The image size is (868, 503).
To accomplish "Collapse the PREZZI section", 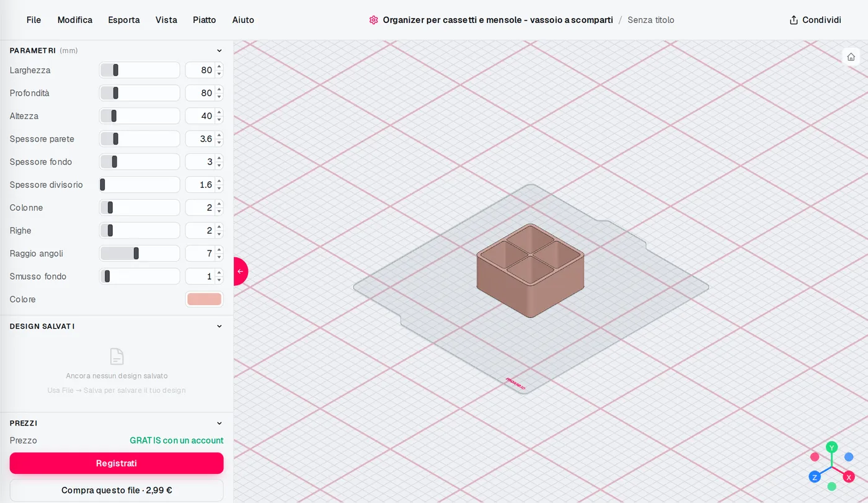I will tap(219, 423).
